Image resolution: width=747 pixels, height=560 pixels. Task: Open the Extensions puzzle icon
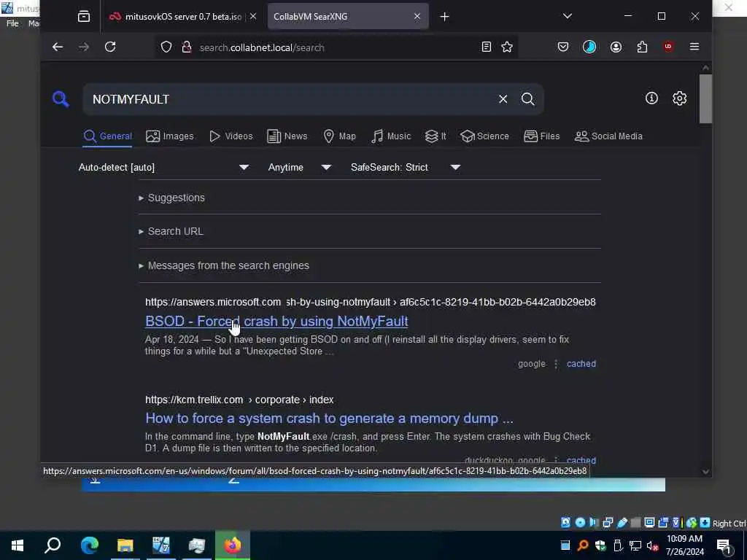642,47
